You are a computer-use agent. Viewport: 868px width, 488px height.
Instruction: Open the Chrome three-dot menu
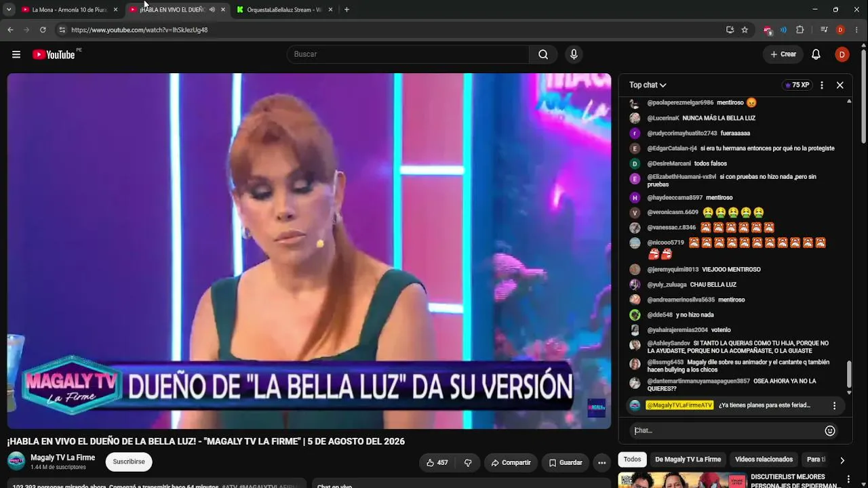pyautogui.click(x=857, y=30)
